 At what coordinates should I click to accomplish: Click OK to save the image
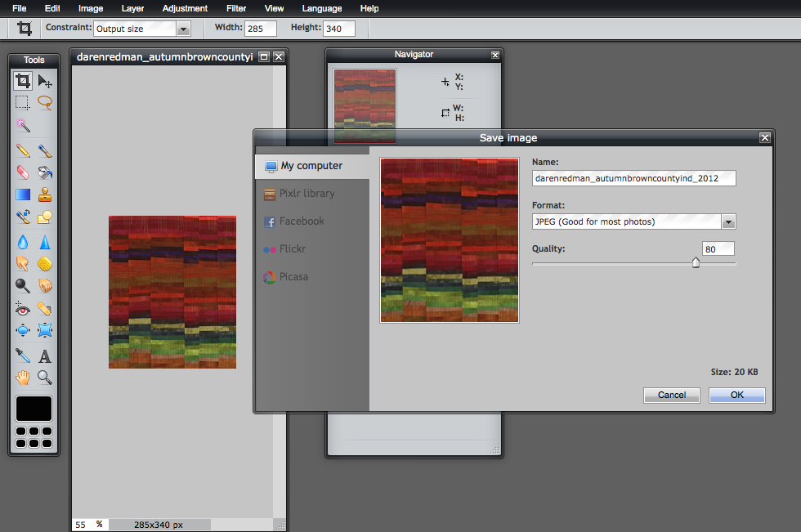tap(736, 396)
